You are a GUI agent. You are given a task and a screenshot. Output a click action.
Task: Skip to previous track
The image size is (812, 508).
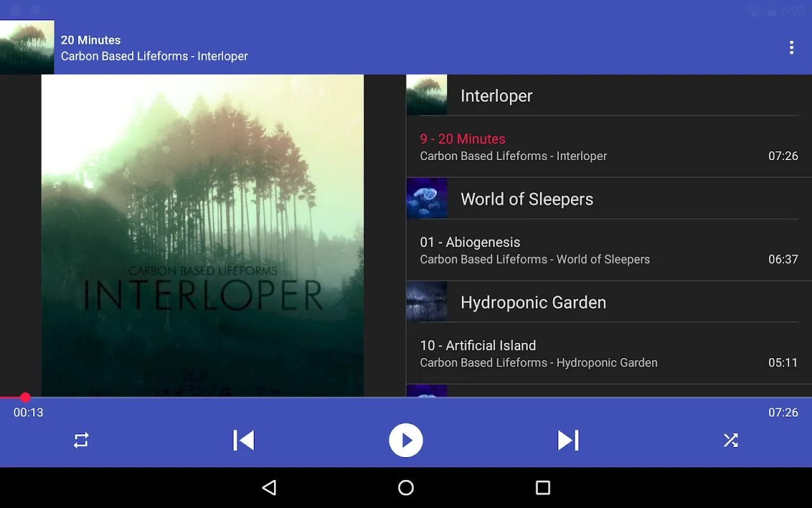(x=244, y=440)
